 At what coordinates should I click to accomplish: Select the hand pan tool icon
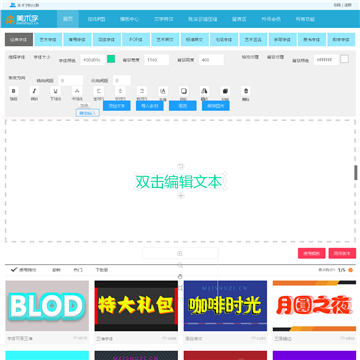180,276
